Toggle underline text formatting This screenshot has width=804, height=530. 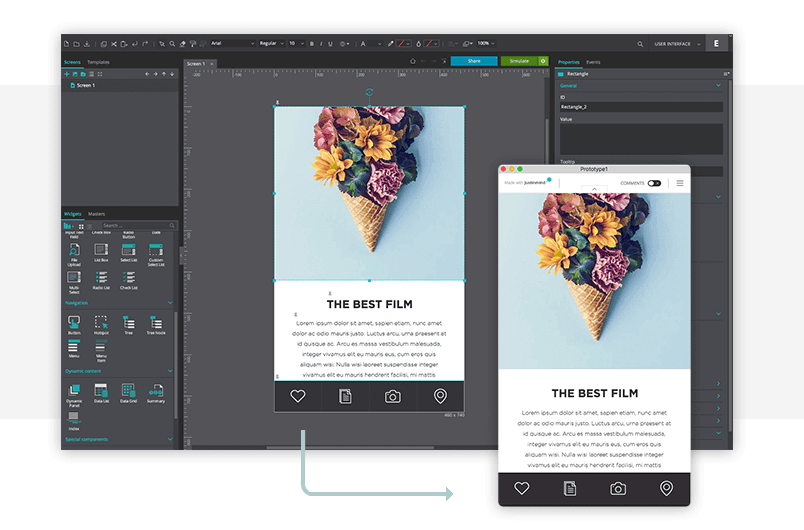point(330,44)
